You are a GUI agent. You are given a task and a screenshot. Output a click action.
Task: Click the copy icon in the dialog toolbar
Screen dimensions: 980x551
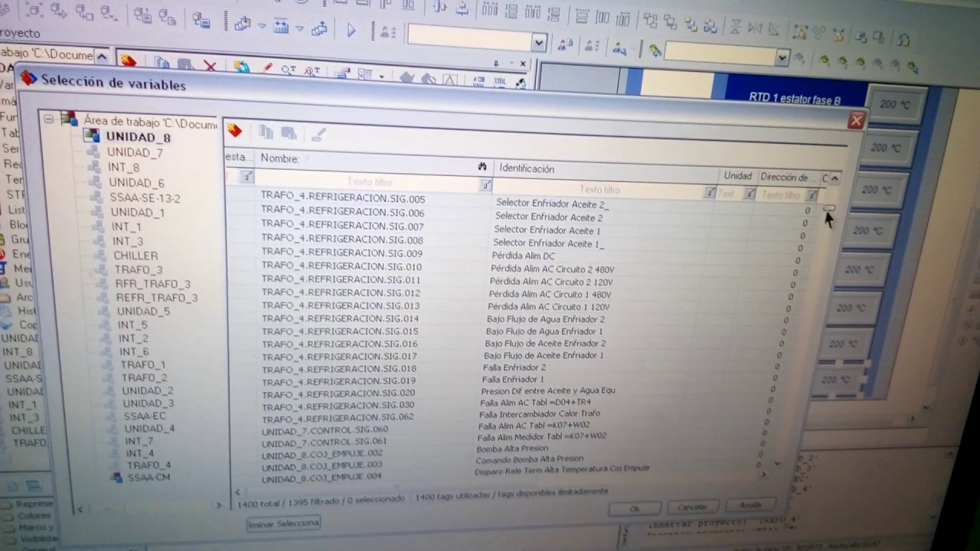coord(266,132)
